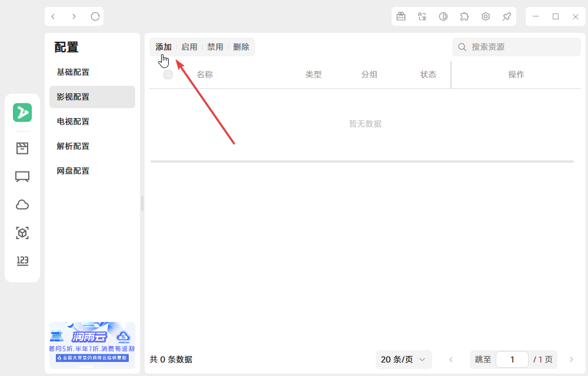Select the 3D box scan icon in sidebar
The image size is (588, 376).
tap(22, 233)
